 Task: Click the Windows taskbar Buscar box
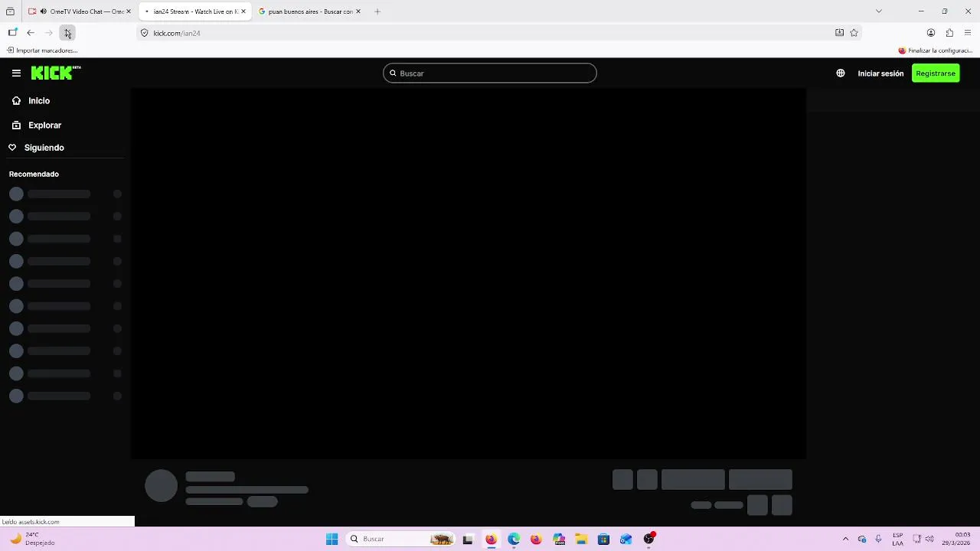click(400, 540)
